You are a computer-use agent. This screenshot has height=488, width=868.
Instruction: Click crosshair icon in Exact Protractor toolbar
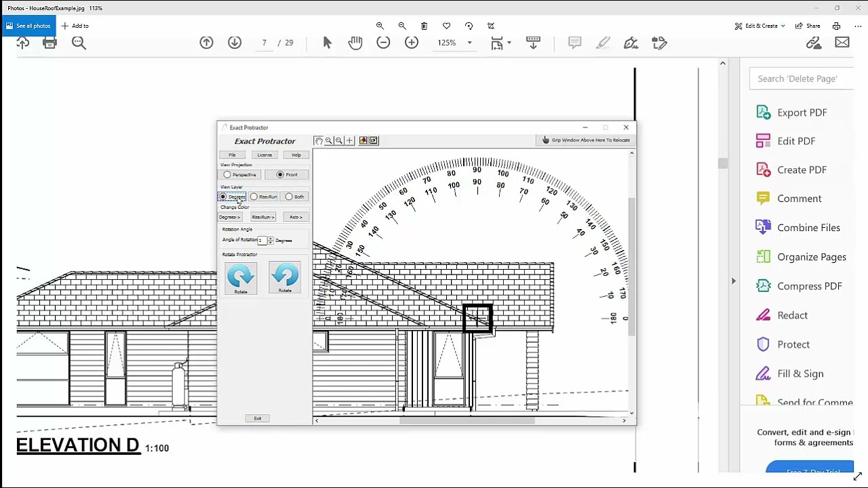pos(349,140)
